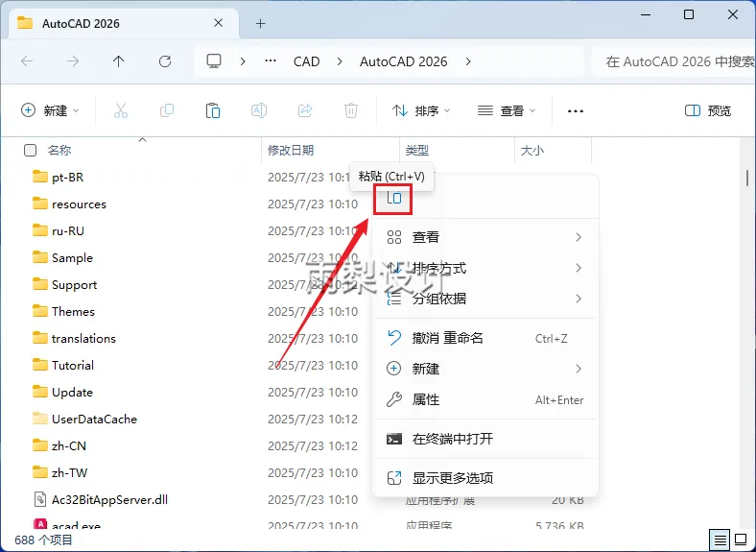Click the Themes folder icon

pos(40,311)
